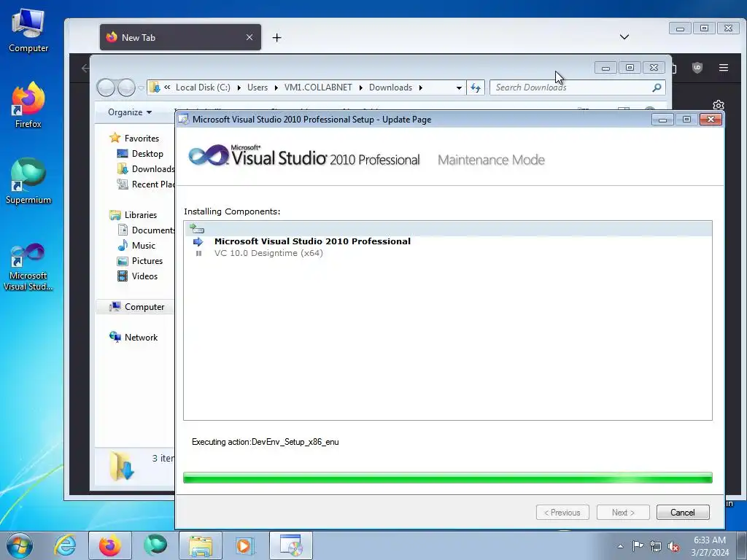
Task: Refresh the Downloads folder view
Action: click(476, 87)
